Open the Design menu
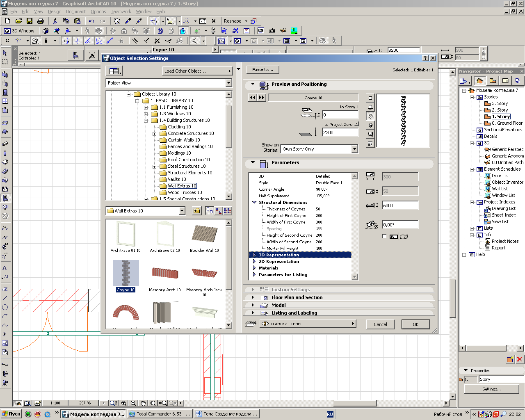Viewport: 525px width, 420px height. (x=55, y=11)
